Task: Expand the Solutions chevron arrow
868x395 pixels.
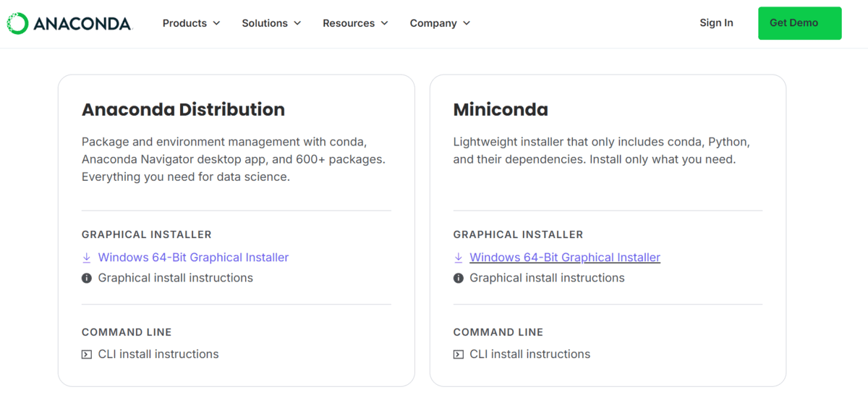Action: coord(297,23)
